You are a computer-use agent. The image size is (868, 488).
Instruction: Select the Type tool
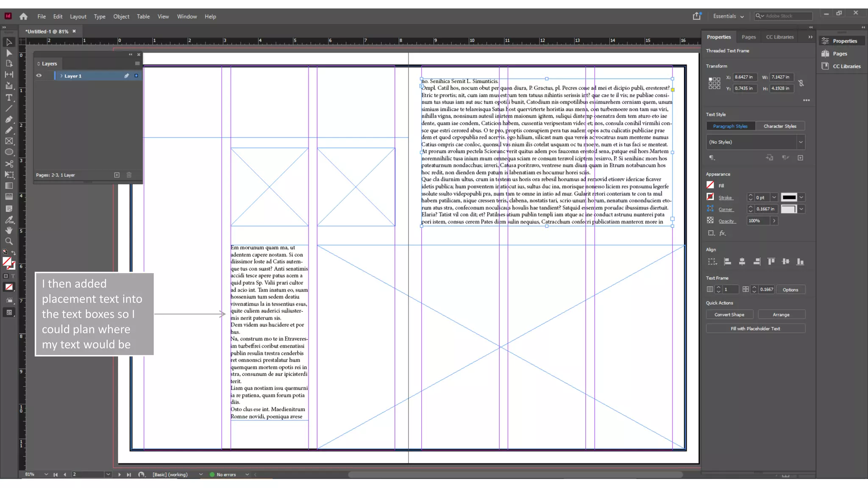[9, 97]
